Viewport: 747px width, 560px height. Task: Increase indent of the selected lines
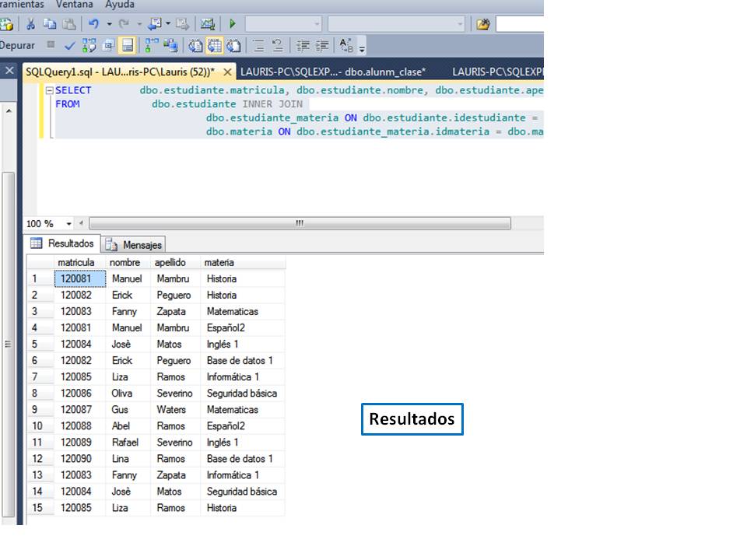(319, 45)
